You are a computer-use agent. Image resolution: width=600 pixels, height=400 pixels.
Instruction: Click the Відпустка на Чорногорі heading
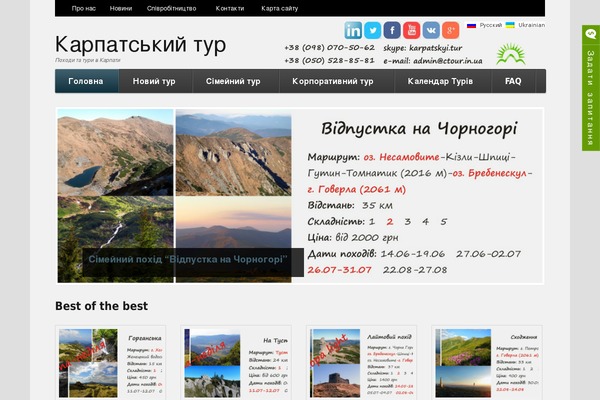(x=419, y=129)
